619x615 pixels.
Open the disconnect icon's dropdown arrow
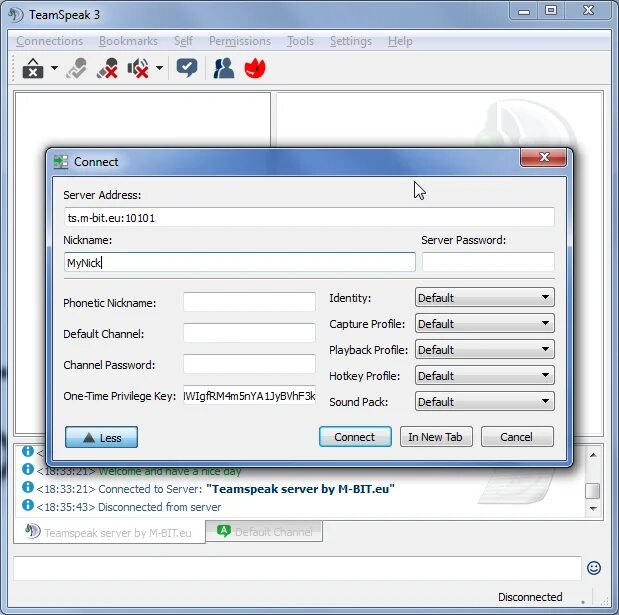point(54,68)
